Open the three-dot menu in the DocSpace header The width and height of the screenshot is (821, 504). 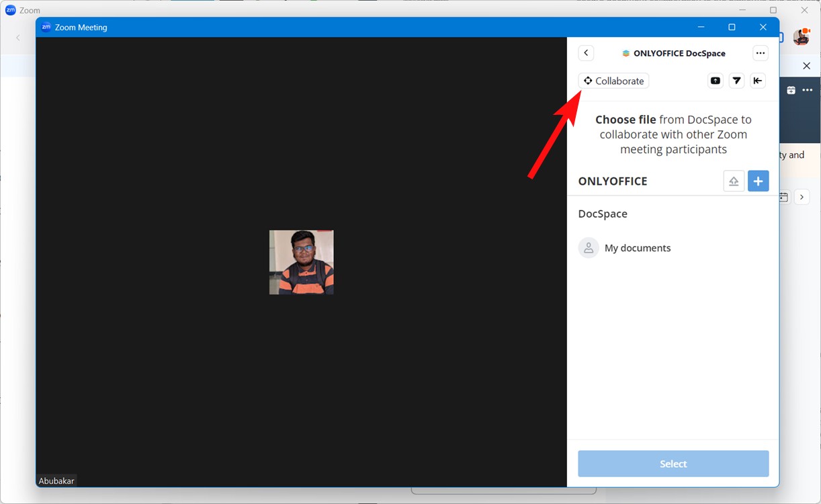coord(761,52)
